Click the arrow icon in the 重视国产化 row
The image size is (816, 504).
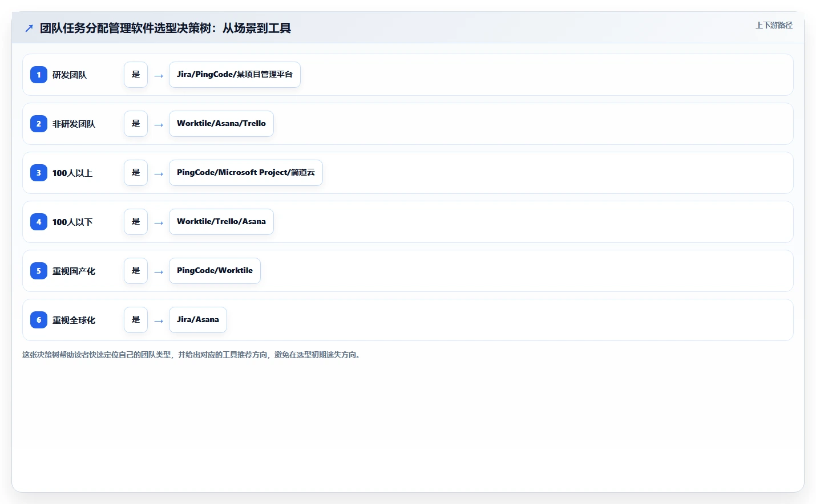159,272
